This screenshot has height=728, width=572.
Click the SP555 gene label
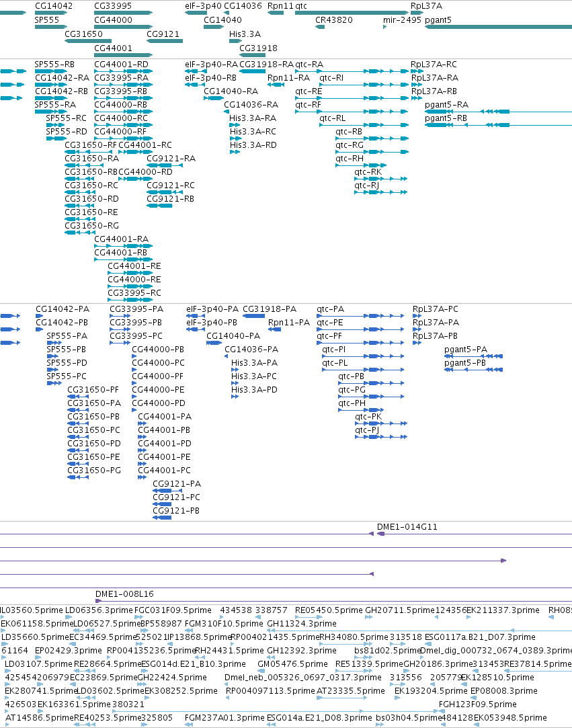47,20
